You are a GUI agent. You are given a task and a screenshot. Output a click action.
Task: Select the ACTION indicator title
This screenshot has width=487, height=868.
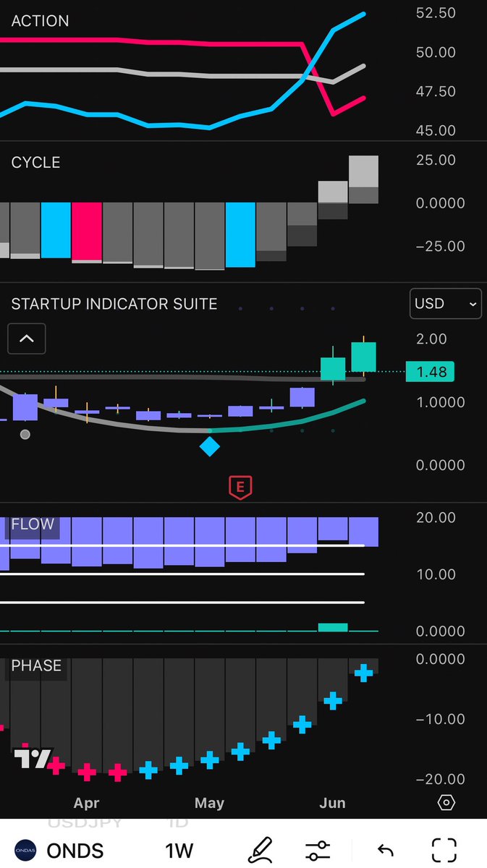click(x=41, y=21)
